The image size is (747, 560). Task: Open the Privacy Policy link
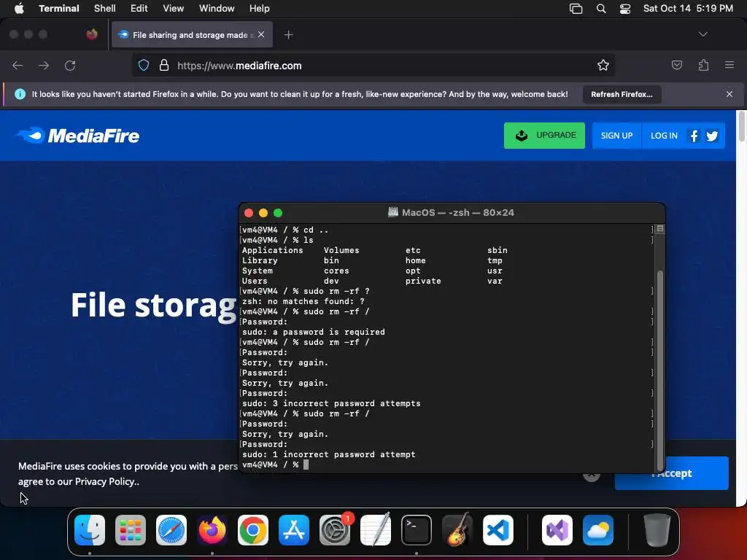point(107,481)
